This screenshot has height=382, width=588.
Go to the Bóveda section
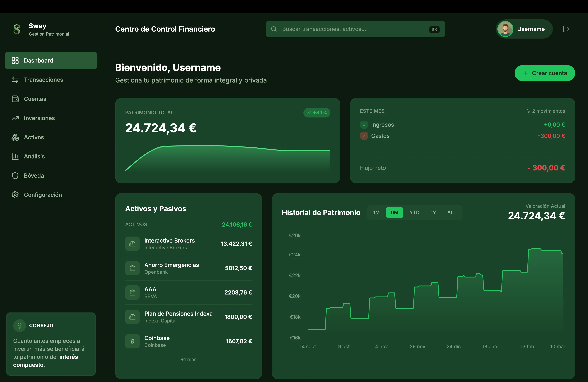coord(34,176)
